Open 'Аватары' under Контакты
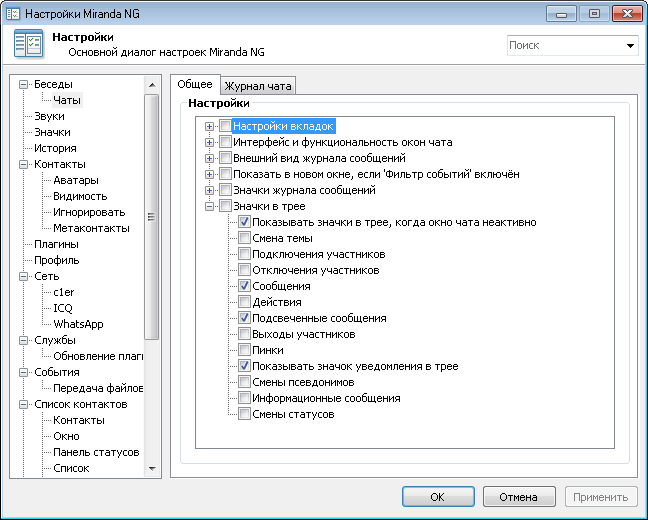The width and height of the screenshot is (648, 520). point(76,180)
